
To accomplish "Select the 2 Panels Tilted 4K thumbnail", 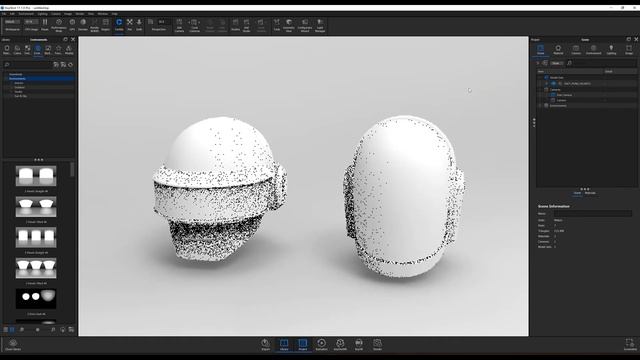I will 36,207.
